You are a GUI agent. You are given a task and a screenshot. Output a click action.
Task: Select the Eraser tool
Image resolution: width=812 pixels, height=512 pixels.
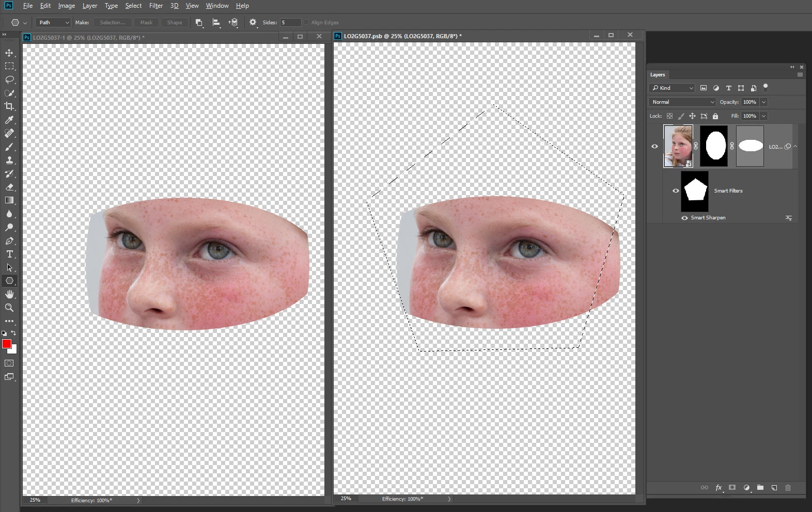point(9,187)
